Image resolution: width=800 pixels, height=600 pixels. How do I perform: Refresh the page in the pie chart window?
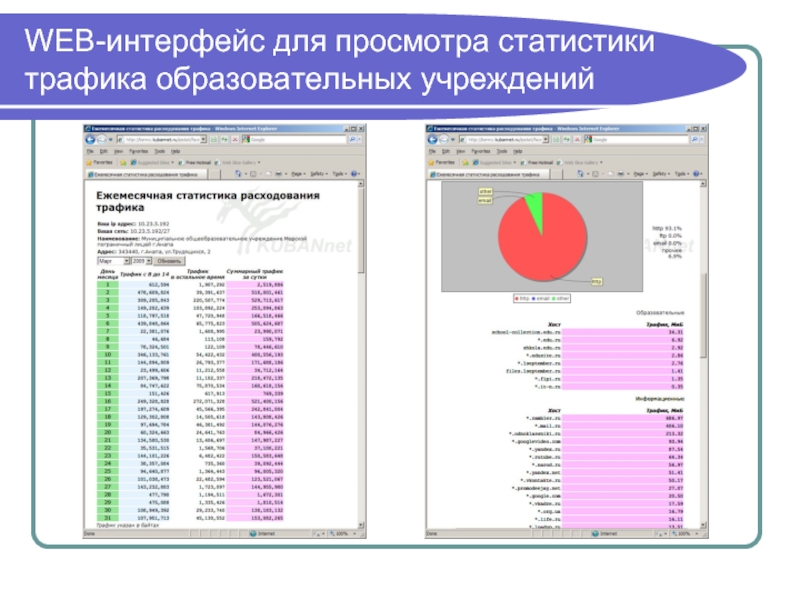point(566,139)
